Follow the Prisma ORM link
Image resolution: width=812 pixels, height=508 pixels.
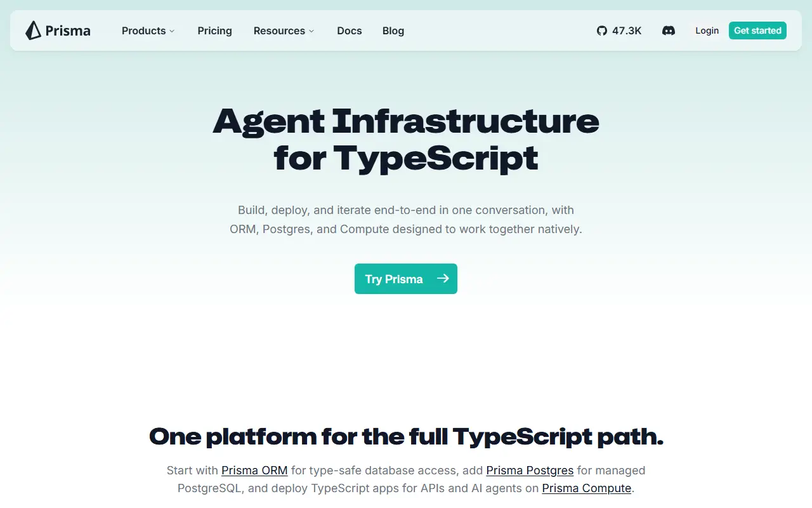coord(254,471)
